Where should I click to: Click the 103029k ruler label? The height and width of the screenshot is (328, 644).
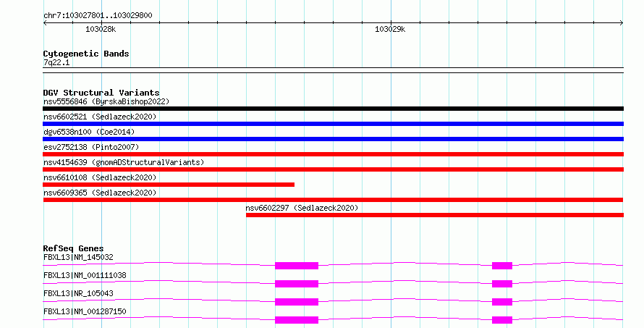point(390,30)
